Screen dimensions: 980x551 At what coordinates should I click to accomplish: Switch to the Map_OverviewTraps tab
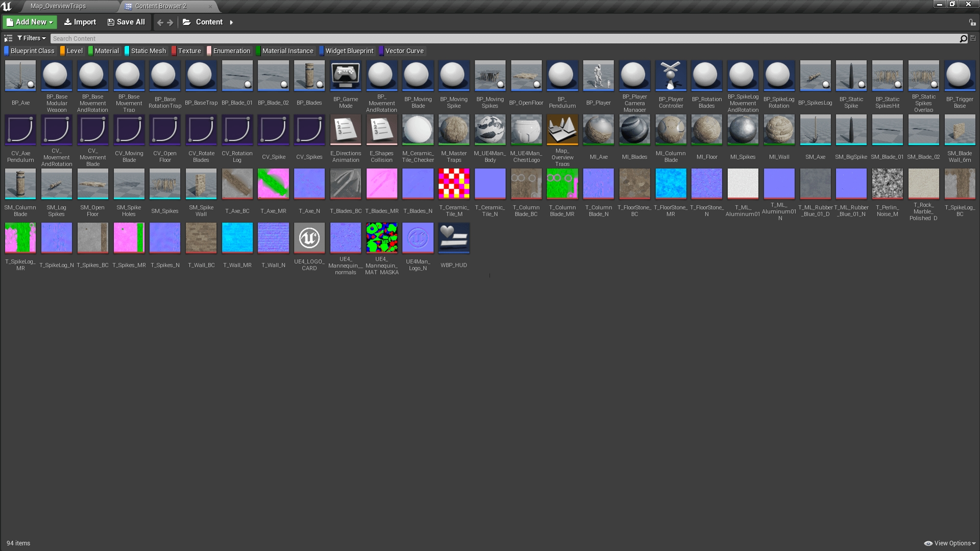(58, 6)
